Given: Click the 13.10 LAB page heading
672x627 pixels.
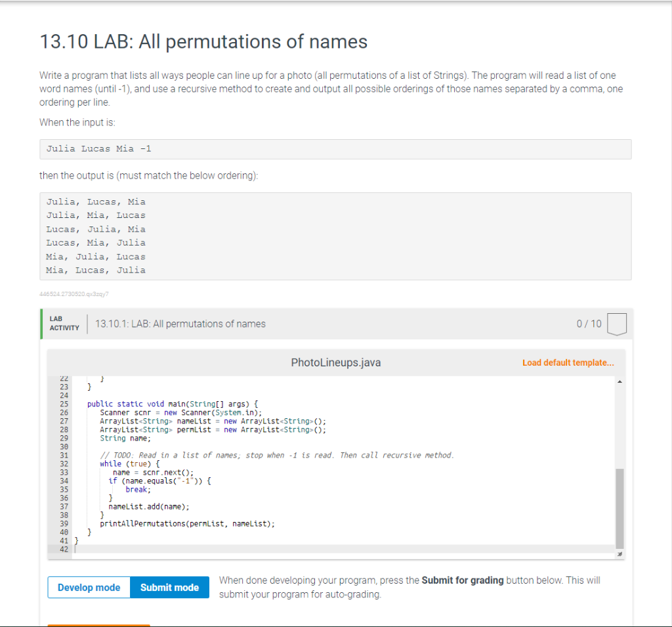Looking at the screenshot, I should coord(203,41).
